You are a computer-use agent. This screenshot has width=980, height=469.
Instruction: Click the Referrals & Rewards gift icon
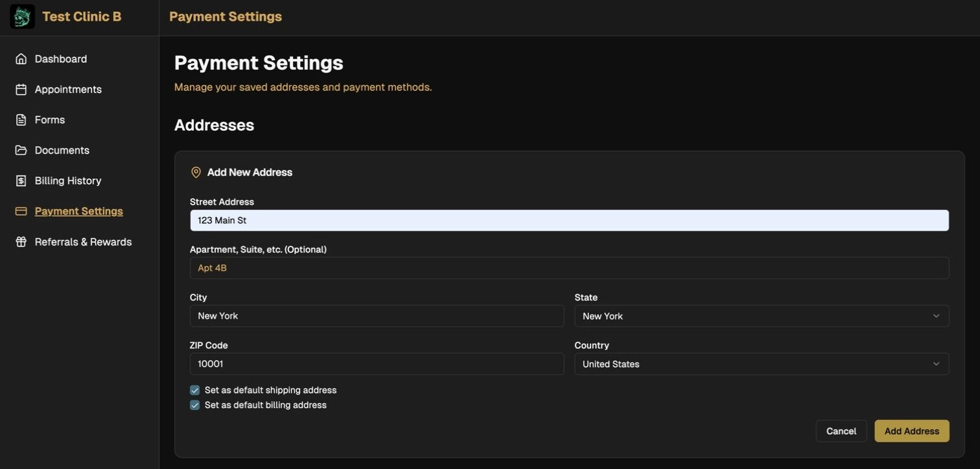(21, 242)
